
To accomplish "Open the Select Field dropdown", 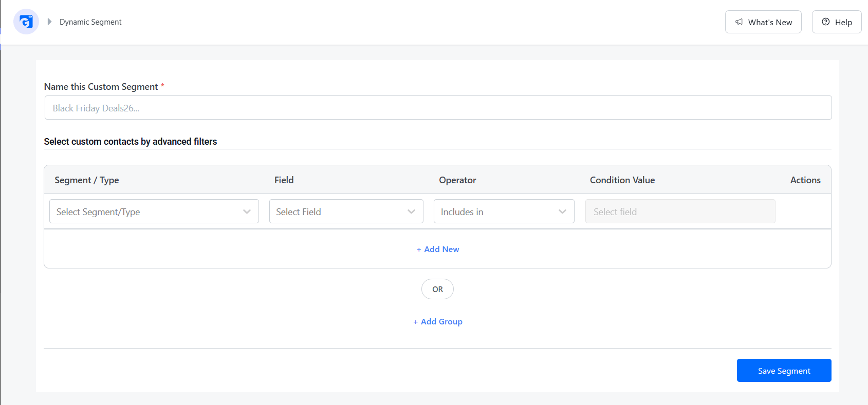I will (x=346, y=211).
